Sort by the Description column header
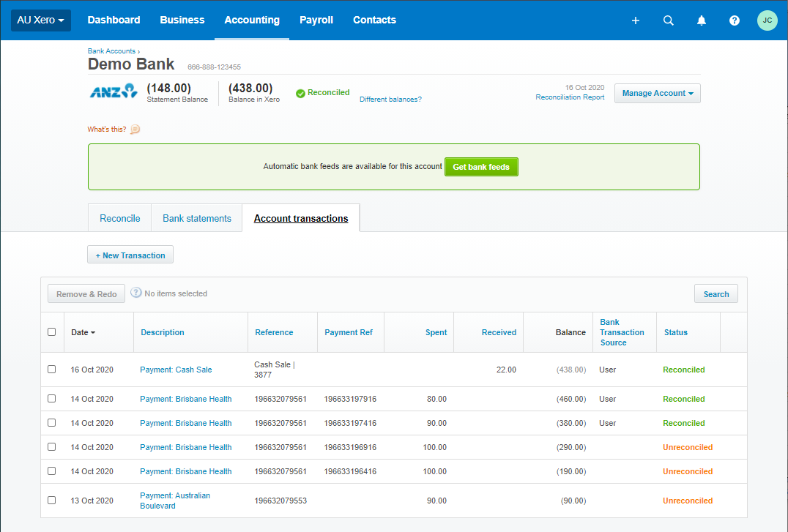The image size is (788, 532). coord(163,332)
